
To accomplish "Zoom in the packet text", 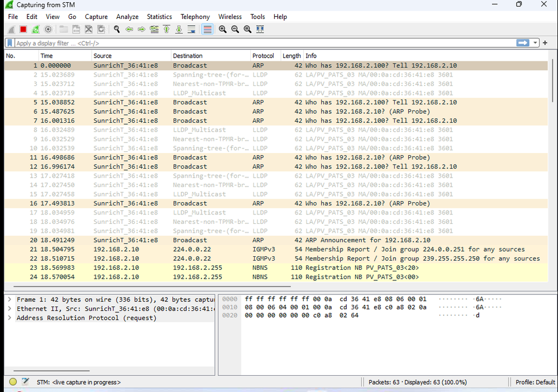I will [x=223, y=30].
